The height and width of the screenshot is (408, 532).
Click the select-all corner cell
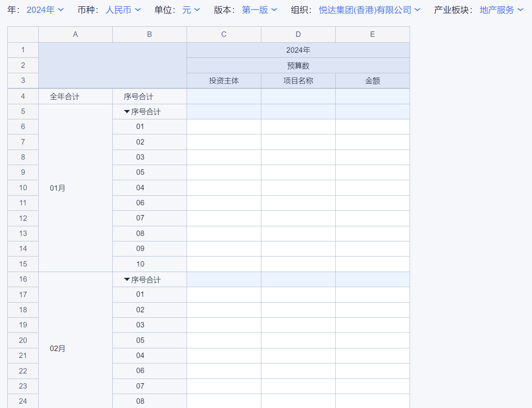coord(23,34)
